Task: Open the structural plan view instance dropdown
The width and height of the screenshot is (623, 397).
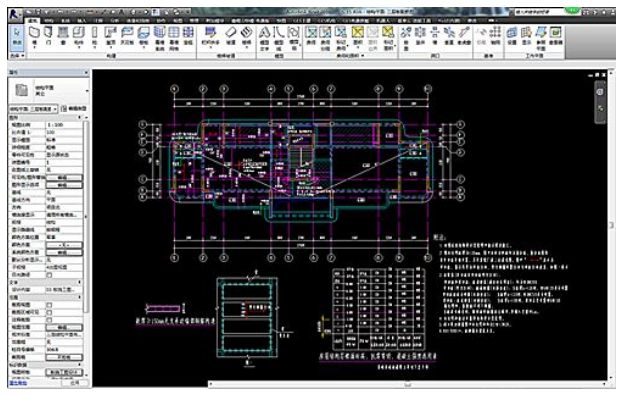Action: point(33,108)
